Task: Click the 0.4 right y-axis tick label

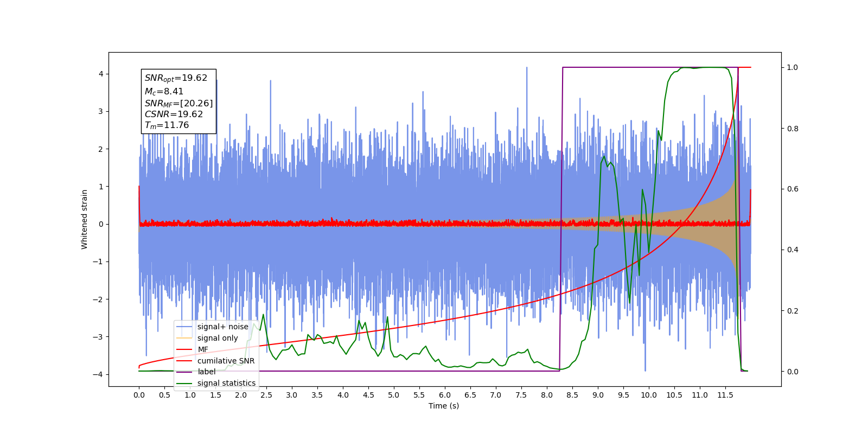Action: [x=793, y=250]
